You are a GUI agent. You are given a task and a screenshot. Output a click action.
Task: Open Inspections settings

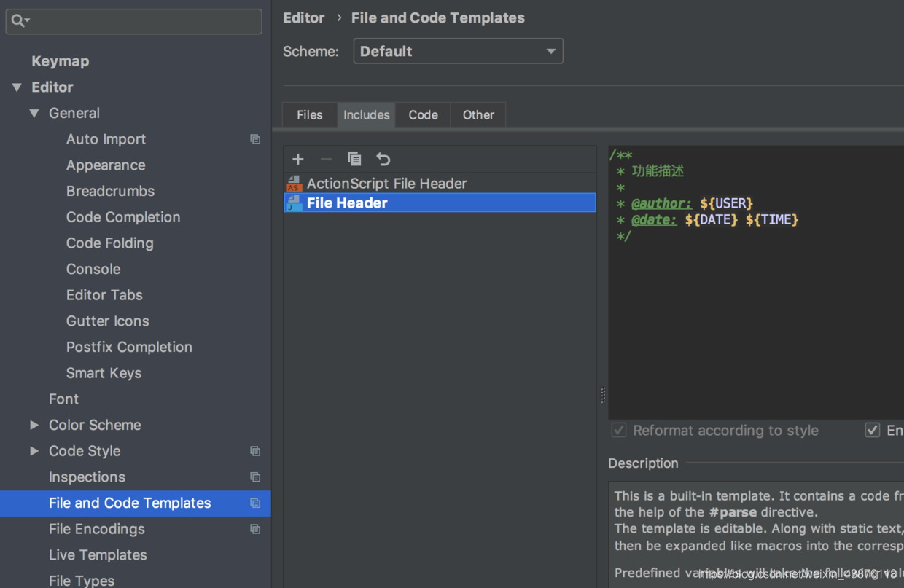pos(87,477)
